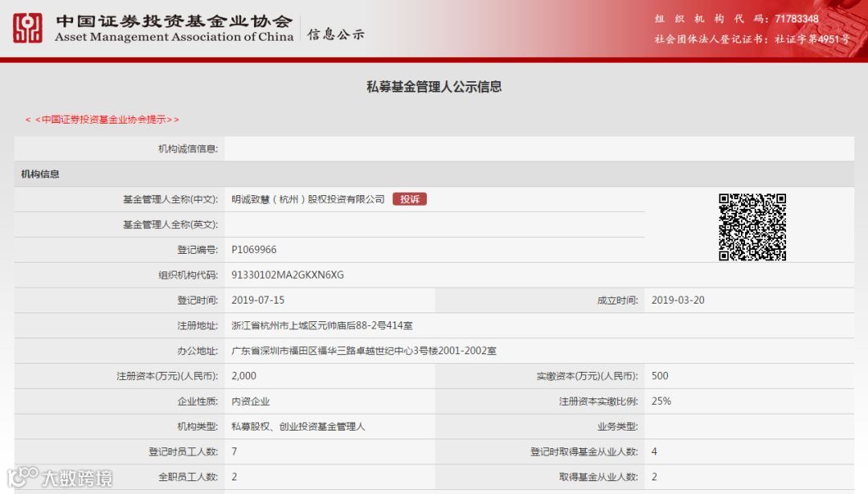Click paid-in capital value 500

660,376
